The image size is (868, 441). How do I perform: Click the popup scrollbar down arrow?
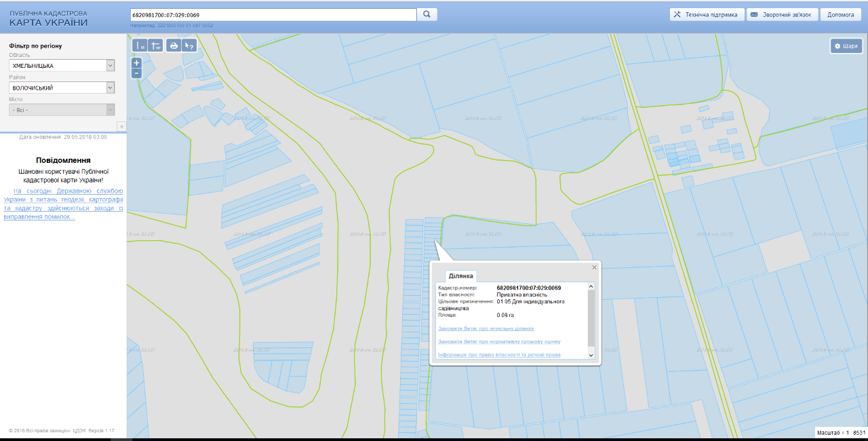tap(591, 355)
